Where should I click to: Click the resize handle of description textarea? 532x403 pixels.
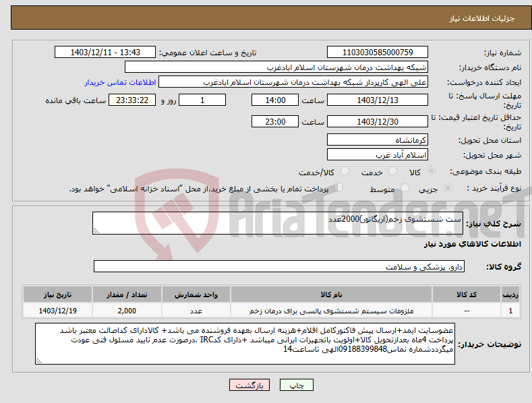tap(96, 230)
